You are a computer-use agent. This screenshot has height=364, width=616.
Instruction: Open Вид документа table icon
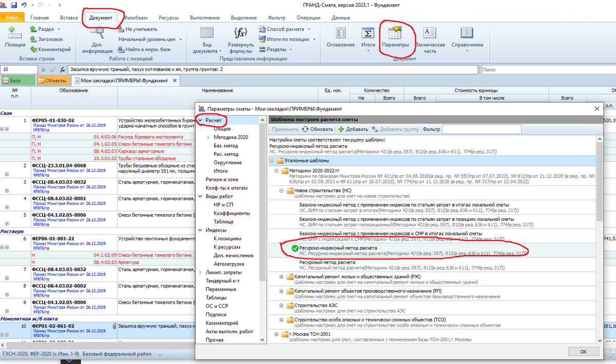tap(206, 33)
